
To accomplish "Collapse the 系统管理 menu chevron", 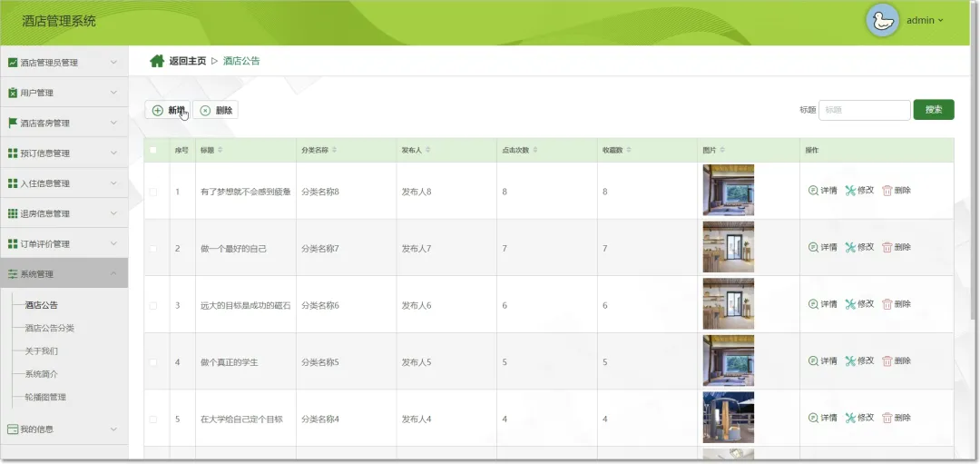I will (113, 273).
